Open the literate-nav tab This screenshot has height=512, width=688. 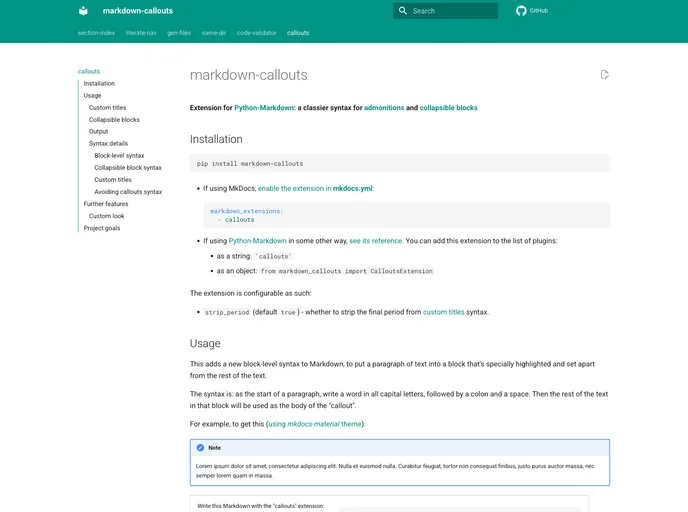pyautogui.click(x=141, y=33)
